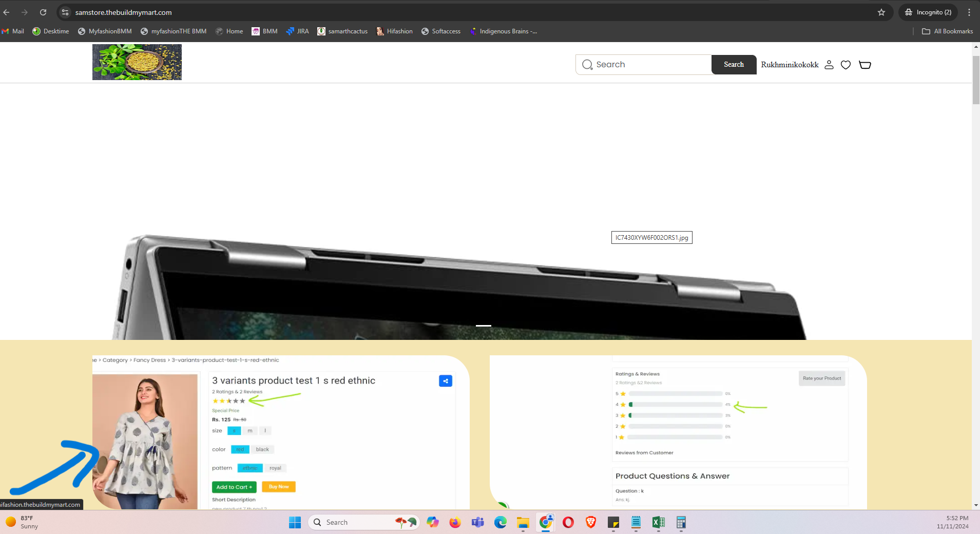Reload the current page
Screen dimensions: 980x534
pos(43,12)
